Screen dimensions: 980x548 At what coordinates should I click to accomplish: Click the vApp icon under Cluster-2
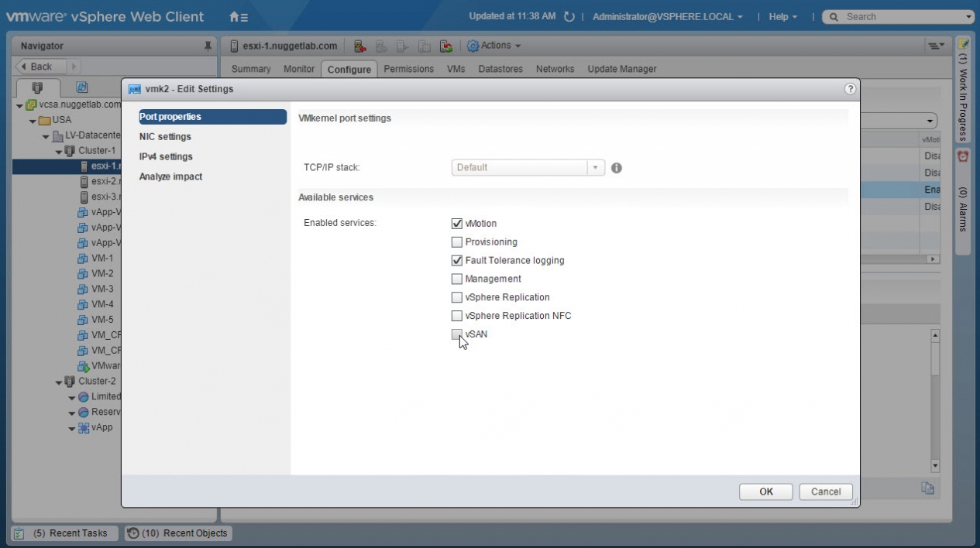84,427
